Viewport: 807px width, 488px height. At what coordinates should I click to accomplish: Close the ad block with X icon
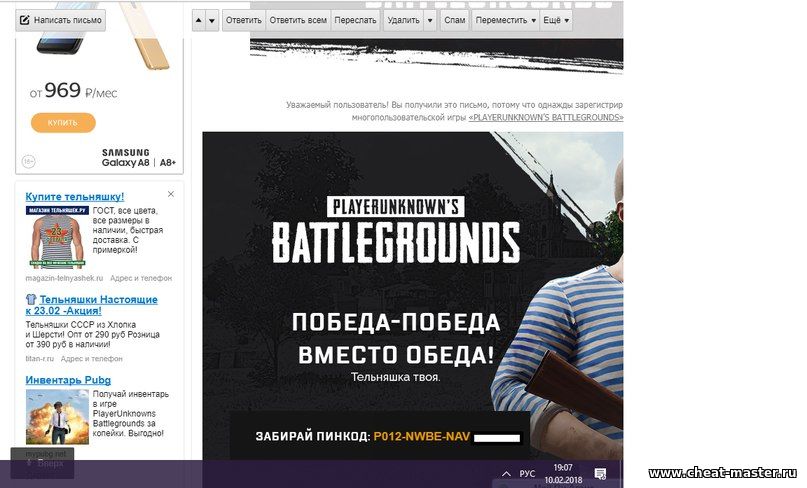pos(171,194)
